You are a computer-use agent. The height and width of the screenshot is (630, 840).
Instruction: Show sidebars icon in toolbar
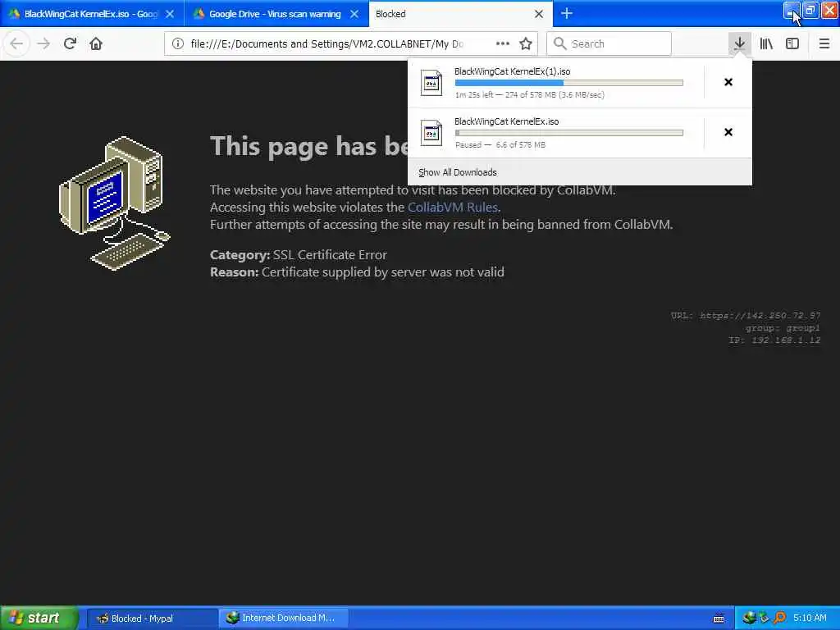click(x=792, y=43)
